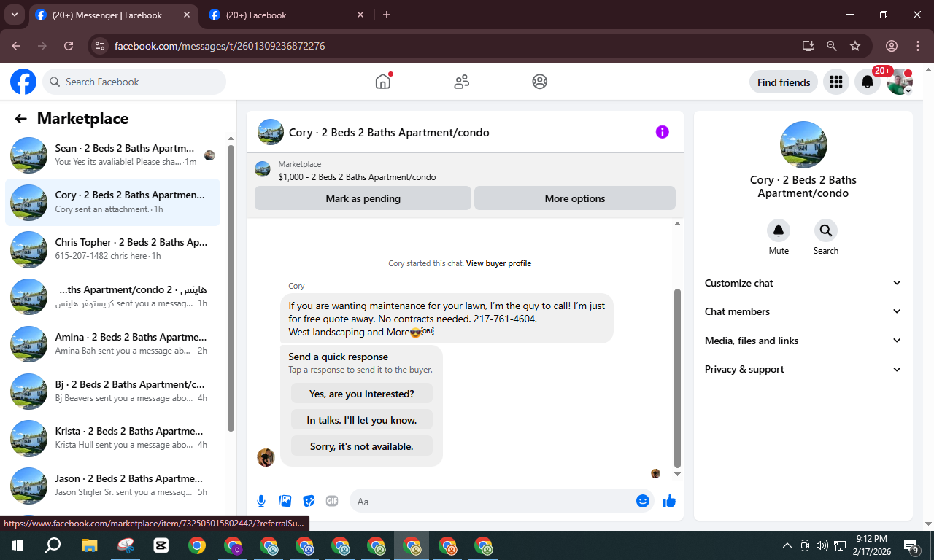Click install app icon in address bar
The height and width of the screenshot is (560, 934).
pos(808,46)
